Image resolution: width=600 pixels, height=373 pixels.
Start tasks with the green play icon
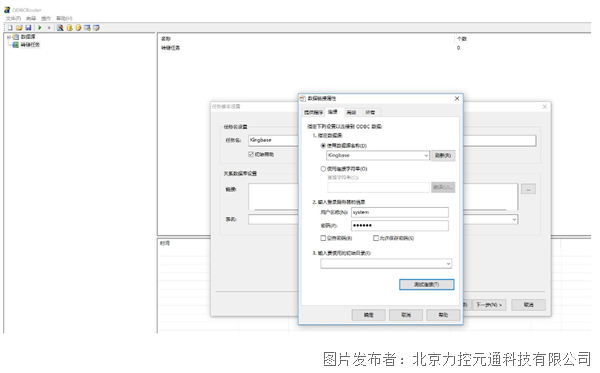40,28
